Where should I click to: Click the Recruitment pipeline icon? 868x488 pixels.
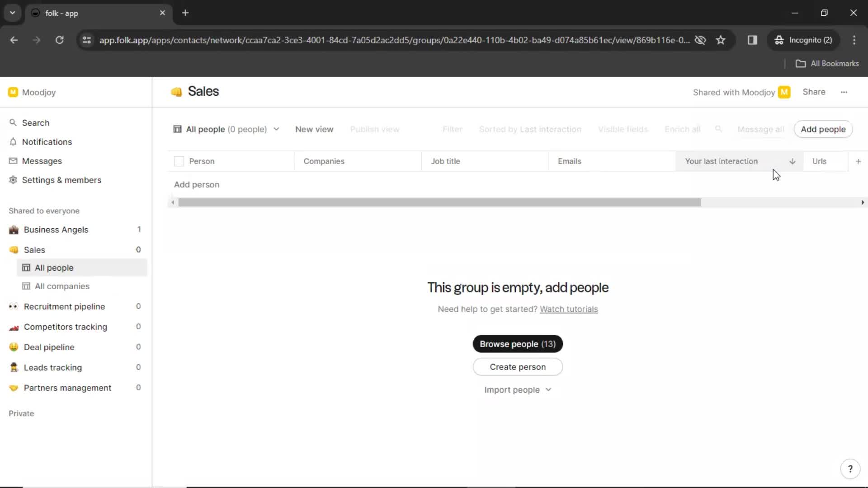point(13,306)
